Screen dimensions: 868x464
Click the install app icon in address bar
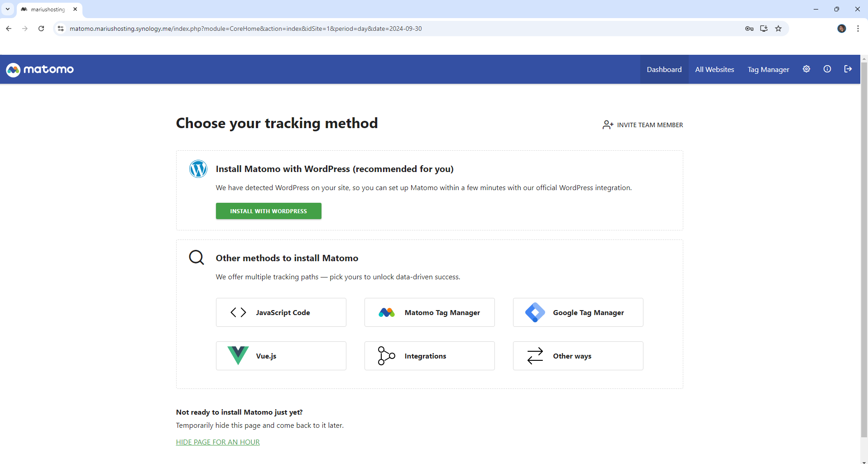pos(764,29)
